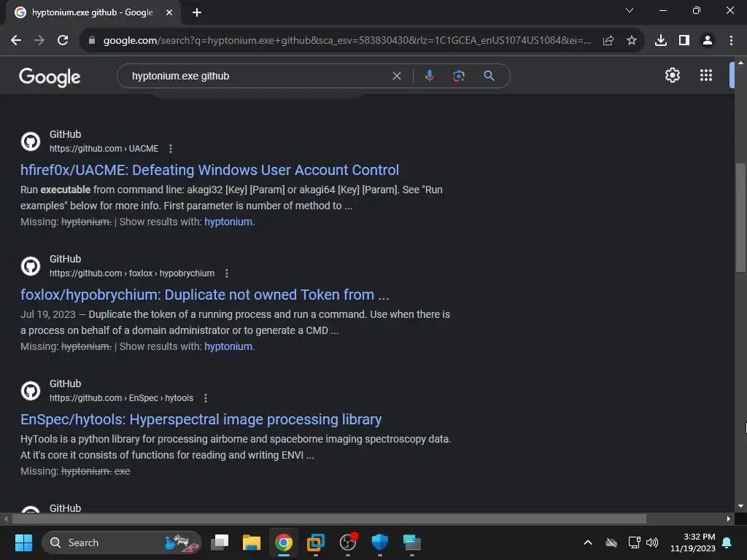Open hfiref0x/UACME result link
Viewport: 747px width, 560px height.
[x=209, y=170]
